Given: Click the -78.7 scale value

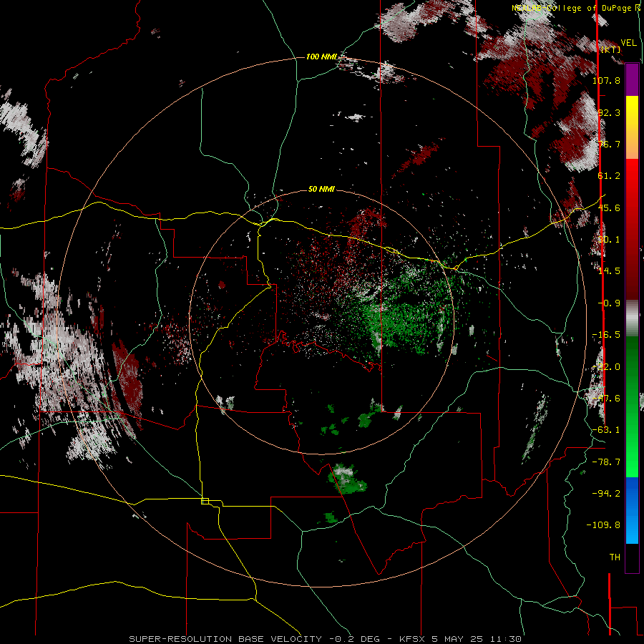Looking at the screenshot, I should [x=606, y=462].
